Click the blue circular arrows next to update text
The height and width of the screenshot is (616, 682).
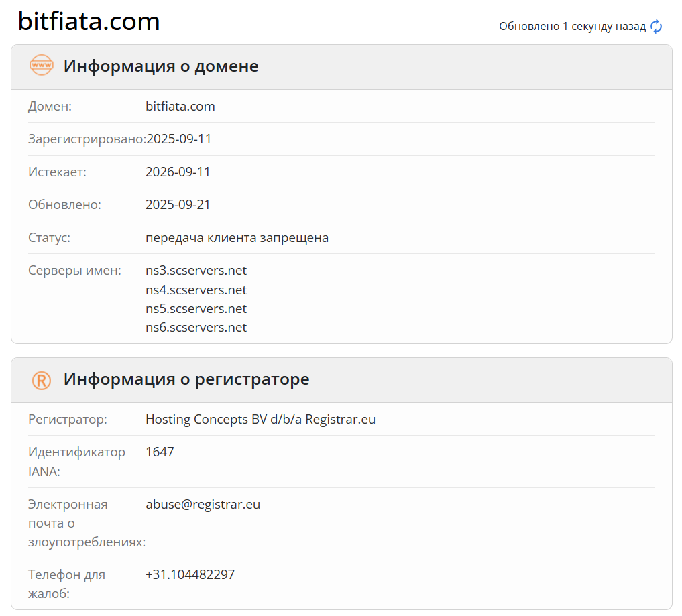tap(655, 26)
